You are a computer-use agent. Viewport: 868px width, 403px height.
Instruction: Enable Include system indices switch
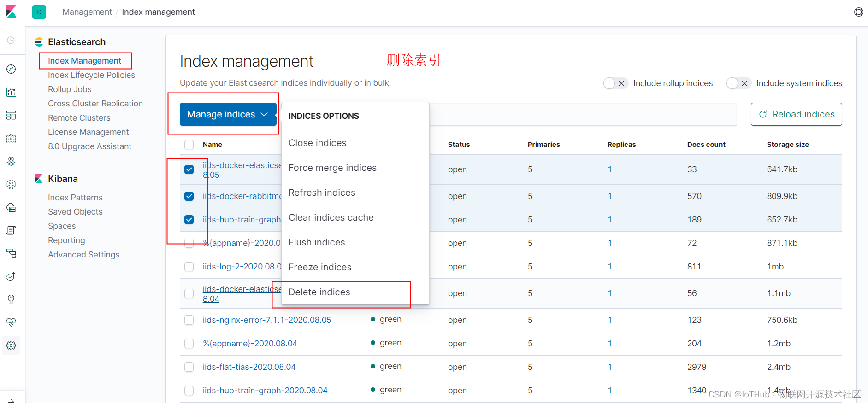738,83
